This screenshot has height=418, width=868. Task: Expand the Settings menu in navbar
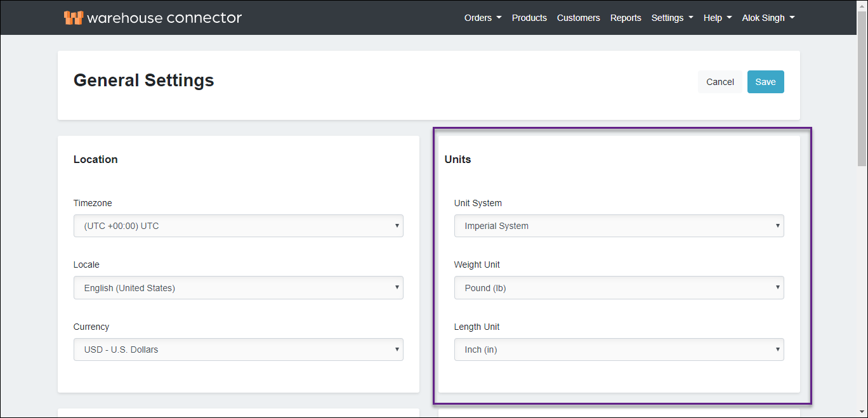(x=672, y=18)
